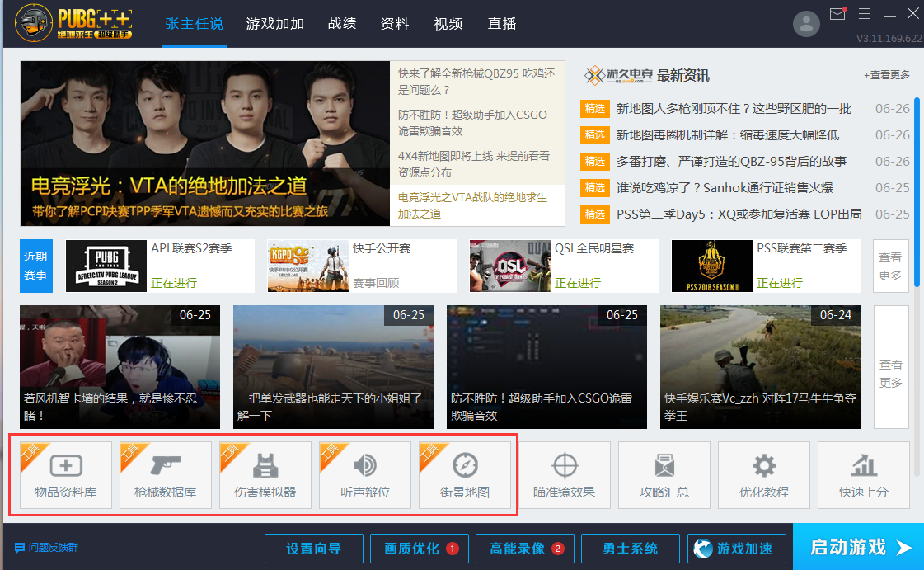Open the mail envelope notifications
The height and width of the screenshot is (570, 924).
pos(838,13)
